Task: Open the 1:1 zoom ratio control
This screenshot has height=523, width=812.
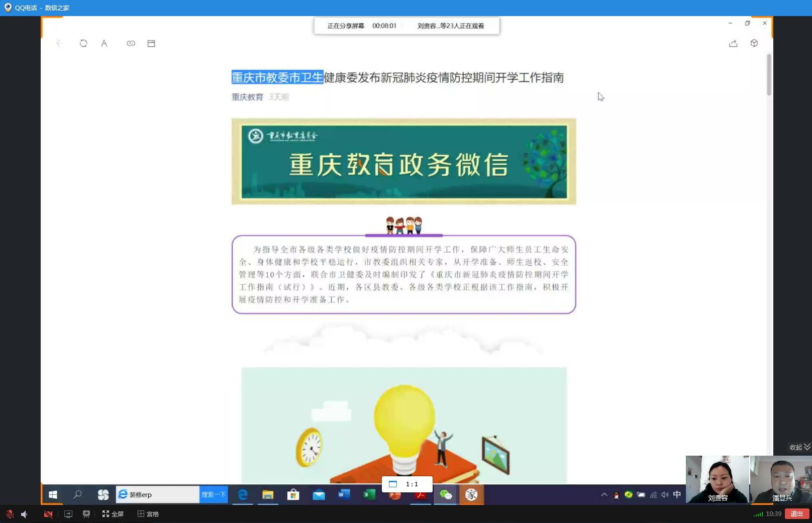Action: [407, 484]
